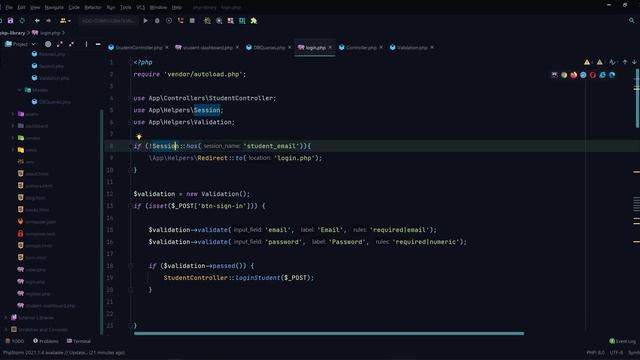The height and width of the screenshot is (360, 640).
Task: Close the login.php editor tab
Action: point(330,47)
